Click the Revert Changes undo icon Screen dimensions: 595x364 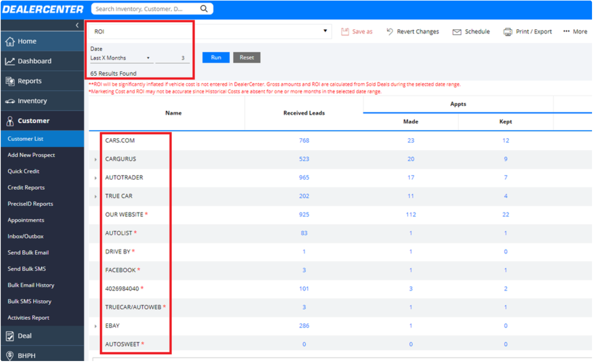point(390,31)
